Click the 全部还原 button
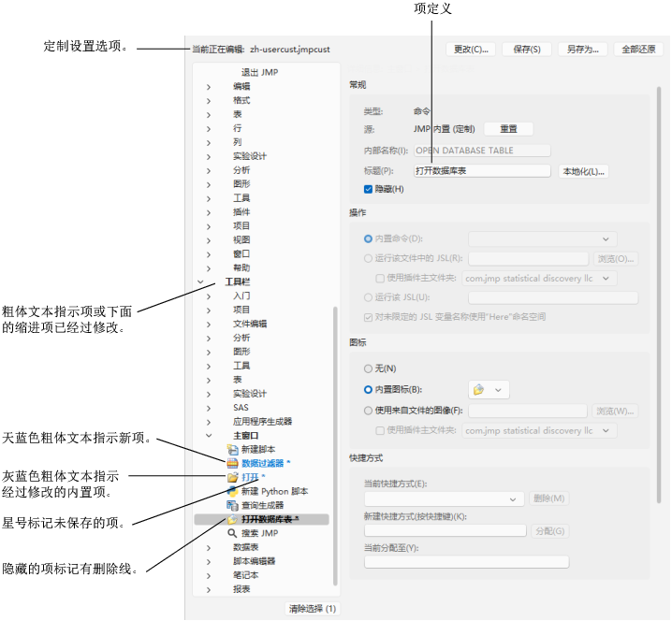Viewport: 672px width, 621px height. pos(638,50)
